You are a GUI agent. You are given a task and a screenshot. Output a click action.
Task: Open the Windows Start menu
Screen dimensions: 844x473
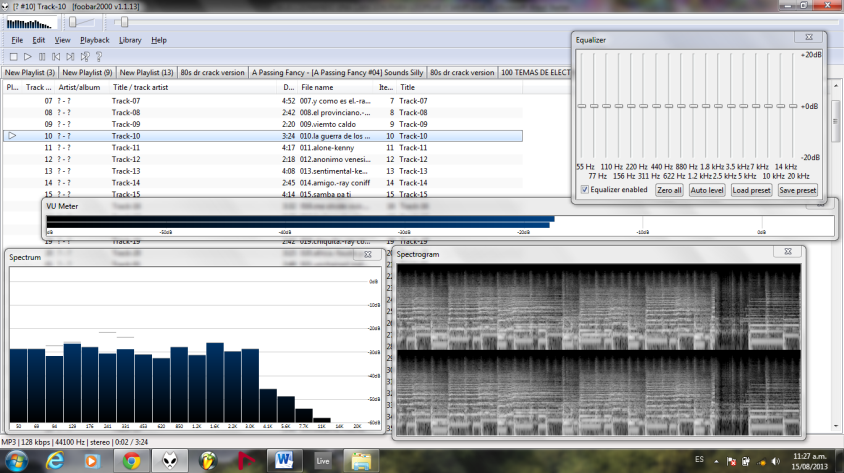click(x=17, y=461)
